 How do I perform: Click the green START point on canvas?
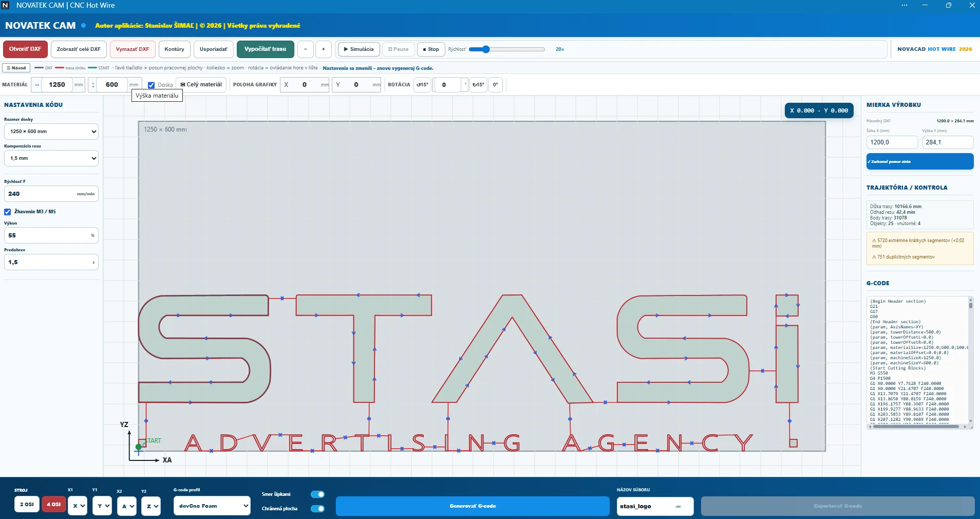point(139,447)
